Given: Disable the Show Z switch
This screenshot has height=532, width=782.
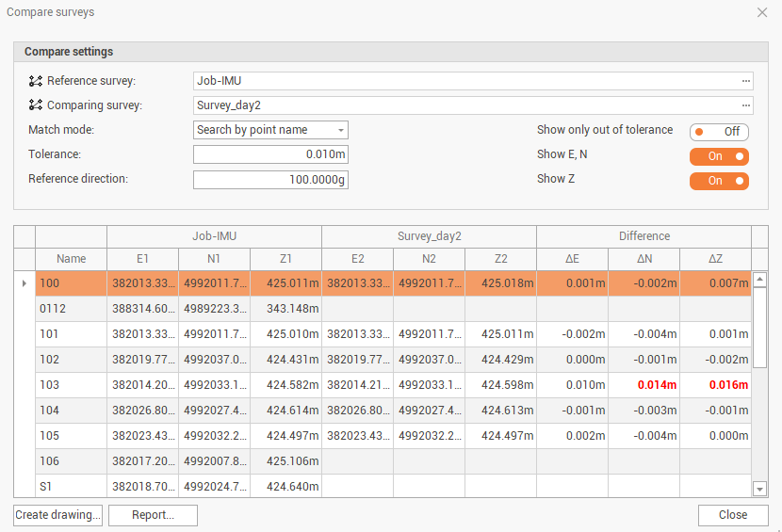Looking at the screenshot, I should point(719,181).
